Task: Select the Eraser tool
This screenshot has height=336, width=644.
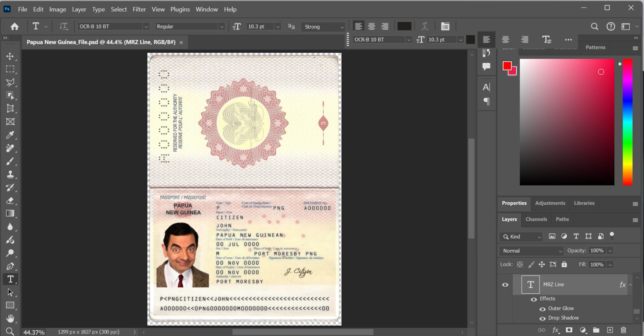Action: point(10,201)
